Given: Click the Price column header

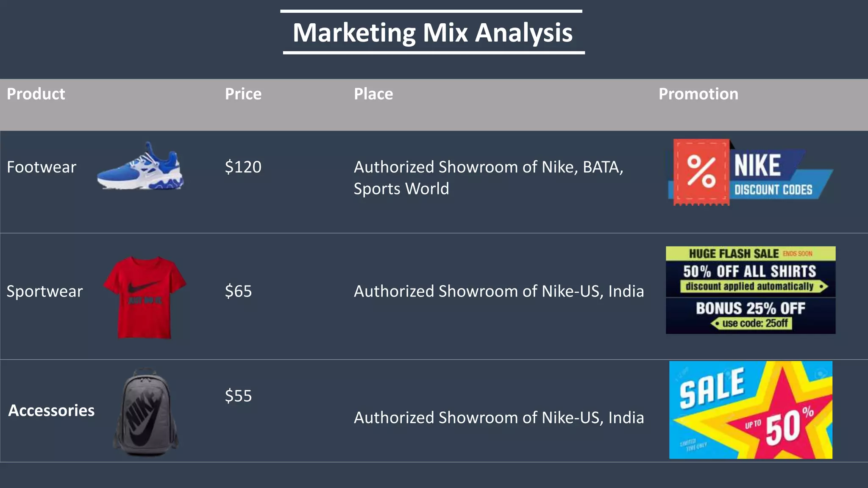Looking at the screenshot, I should [x=243, y=94].
